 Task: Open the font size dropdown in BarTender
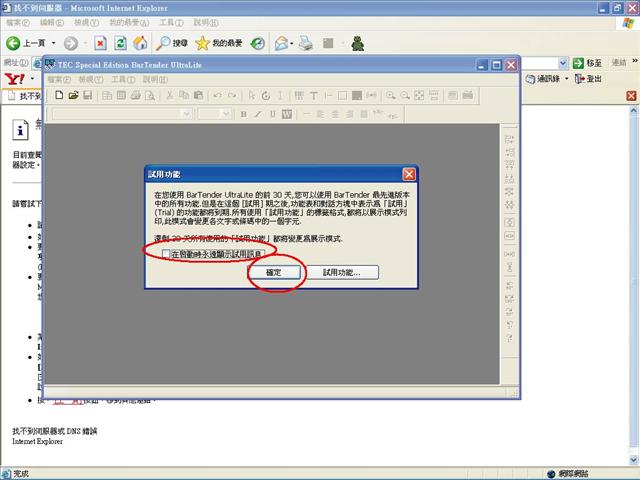pyautogui.click(x=226, y=114)
